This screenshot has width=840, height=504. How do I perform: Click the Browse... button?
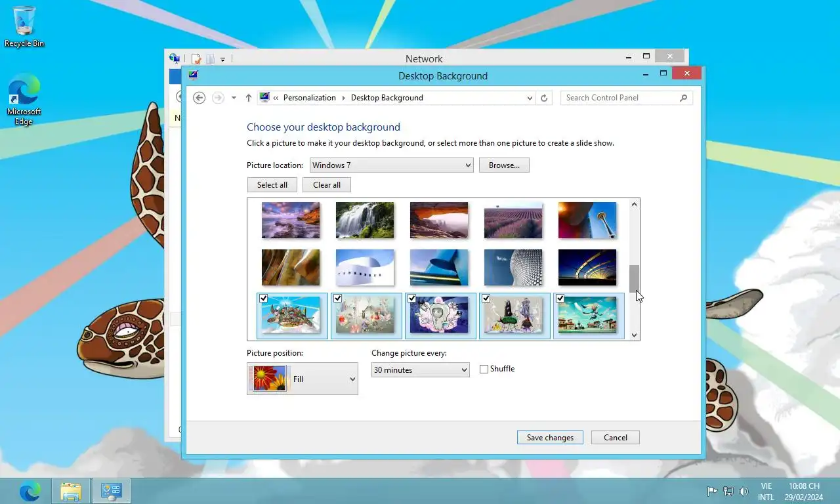coord(504,165)
